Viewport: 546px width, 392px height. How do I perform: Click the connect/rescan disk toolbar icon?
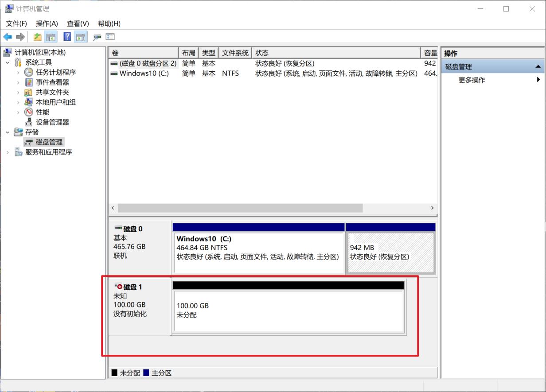tap(97, 37)
